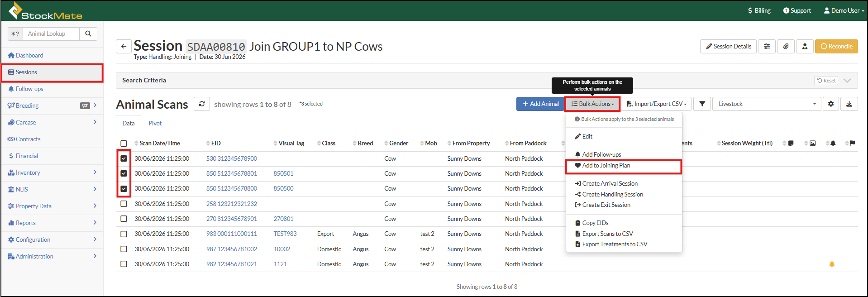Open Financial in the sidebar
This screenshot has width=868, height=297.
pyautogui.click(x=27, y=156)
